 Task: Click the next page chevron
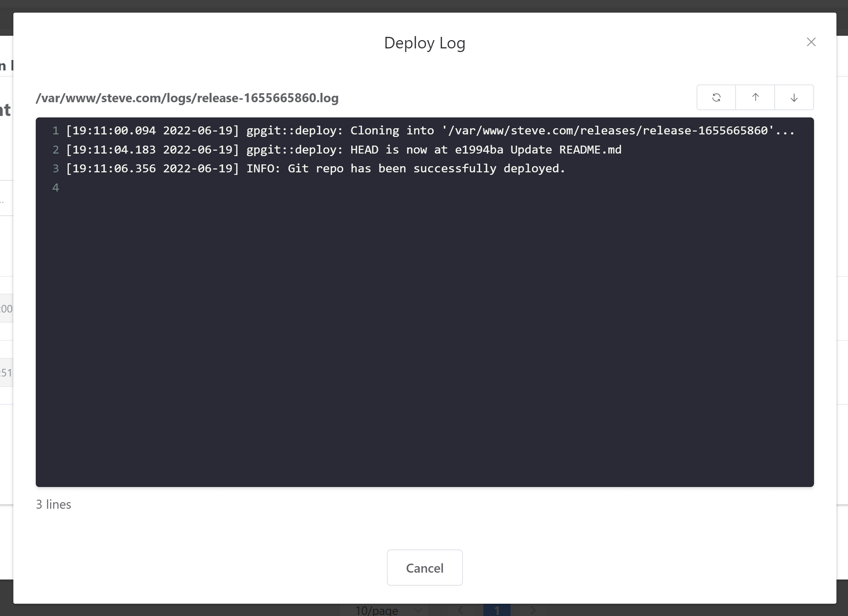point(533,610)
